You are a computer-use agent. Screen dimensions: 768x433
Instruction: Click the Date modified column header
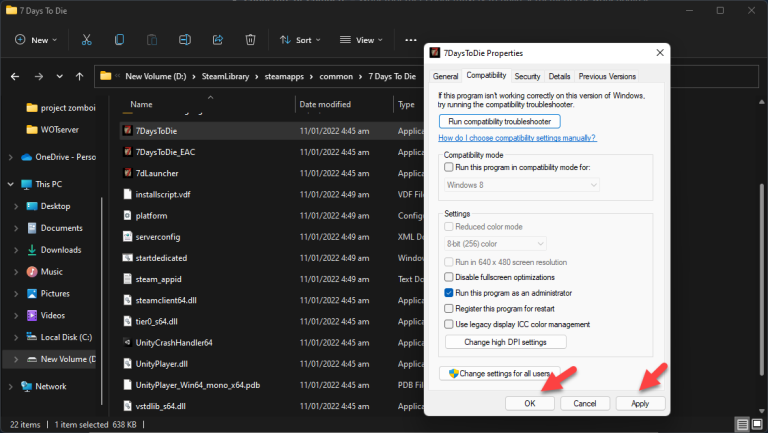pos(325,104)
